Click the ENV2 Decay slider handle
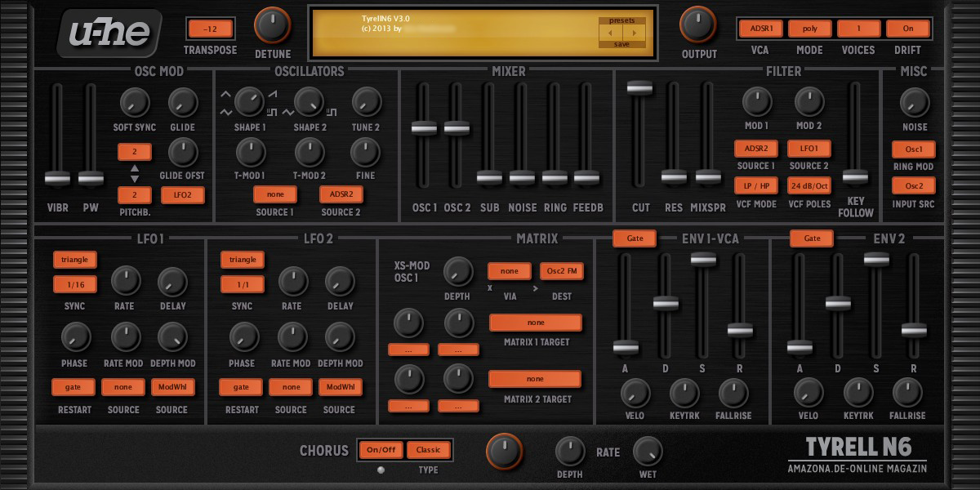This screenshot has width=980, height=490. click(x=839, y=303)
